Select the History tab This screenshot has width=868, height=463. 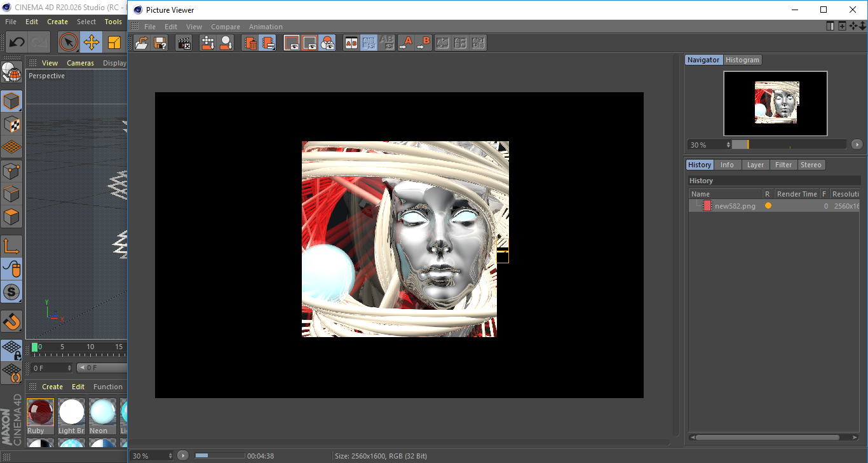tap(700, 165)
